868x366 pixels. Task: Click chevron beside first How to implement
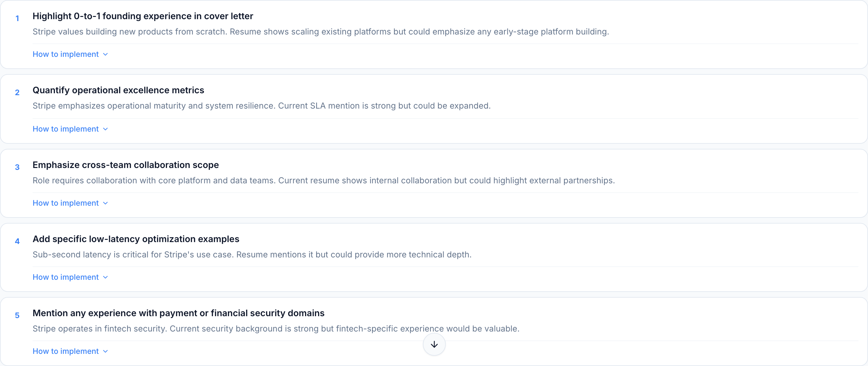[105, 55]
